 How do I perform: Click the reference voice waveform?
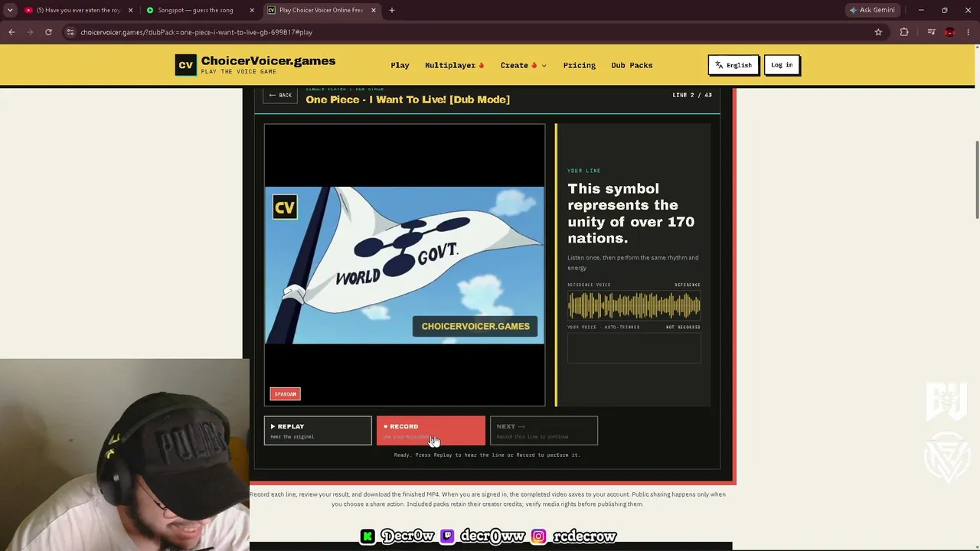click(x=634, y=306)
